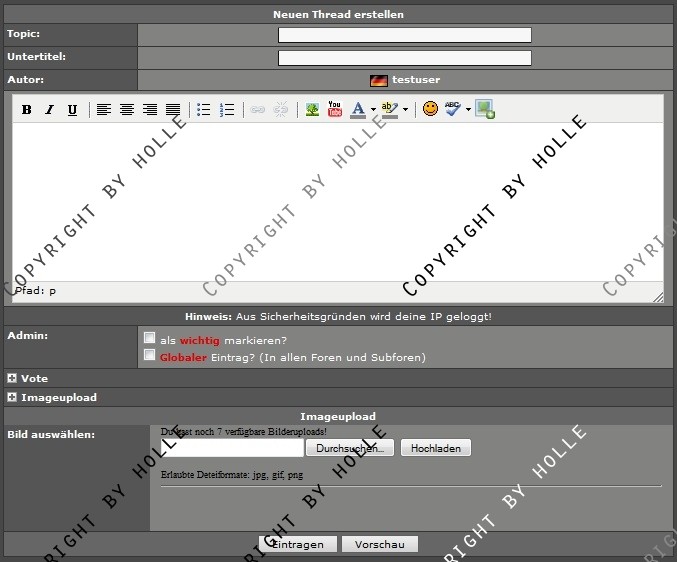The width and height of the screenshot is (677, 562).
Task: Click the unlink broken chain icon
Action: point(281,110)
